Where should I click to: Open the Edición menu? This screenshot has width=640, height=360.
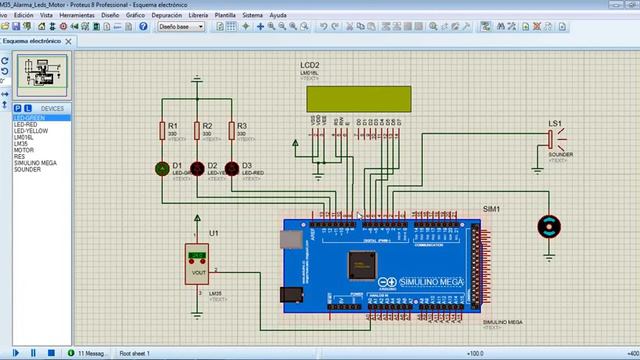tap(24, 15)
